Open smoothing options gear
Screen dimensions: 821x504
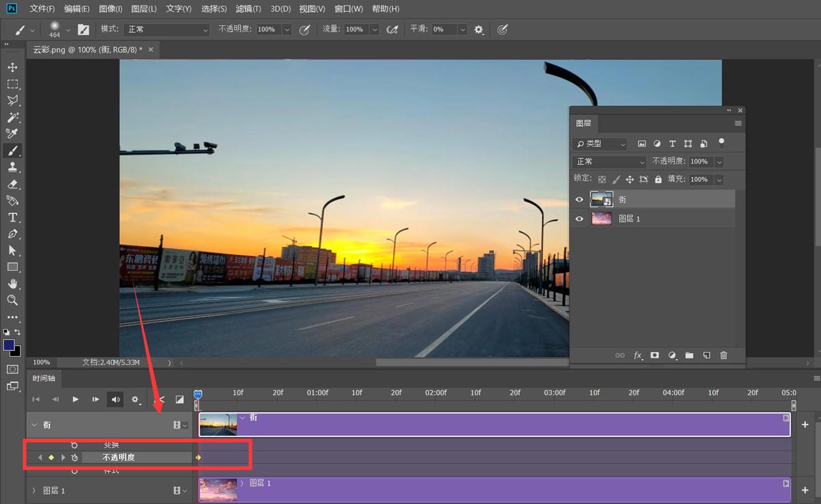tap(479, 29)
